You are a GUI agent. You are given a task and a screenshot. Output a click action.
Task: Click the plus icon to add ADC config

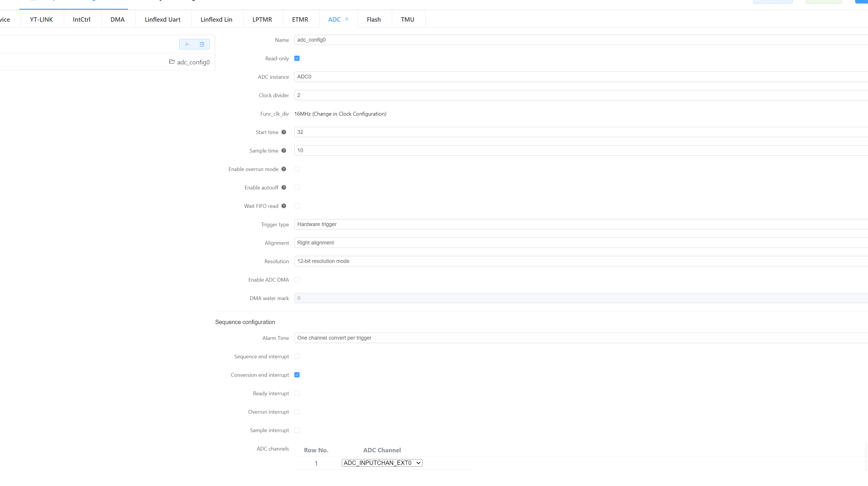click(187, 44)
